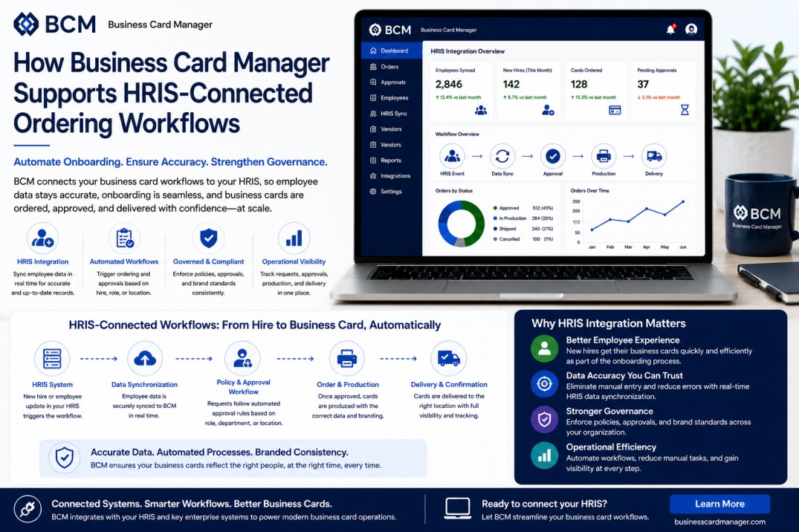
Task: Click the 'Ready to connect your HRIS?' text
Action: pos(544,504)
